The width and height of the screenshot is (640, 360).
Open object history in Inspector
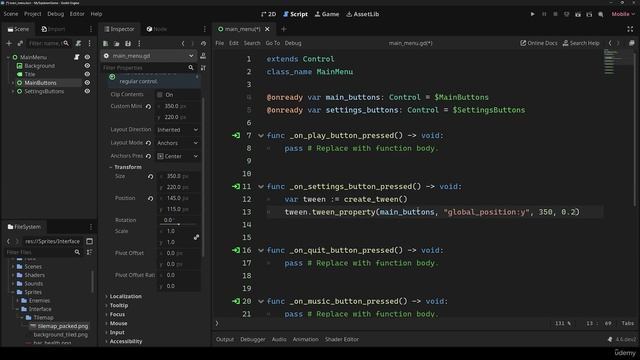click(x=203, y=43)
